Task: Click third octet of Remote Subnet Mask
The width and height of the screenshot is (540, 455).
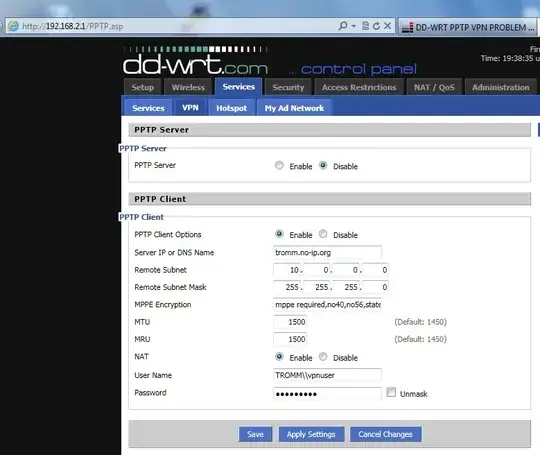Action: click(346, 287)
